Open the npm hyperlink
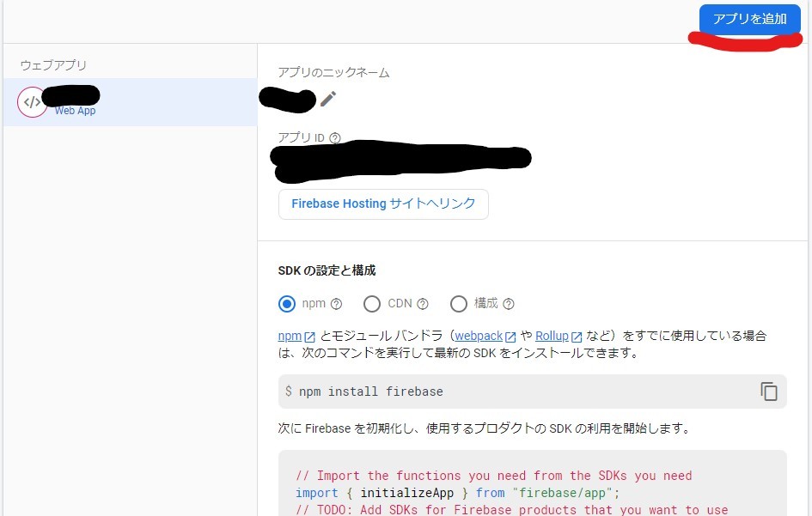The width and height of the screenshot is (812, 516). pyautogui.click(x=290, y=336)
